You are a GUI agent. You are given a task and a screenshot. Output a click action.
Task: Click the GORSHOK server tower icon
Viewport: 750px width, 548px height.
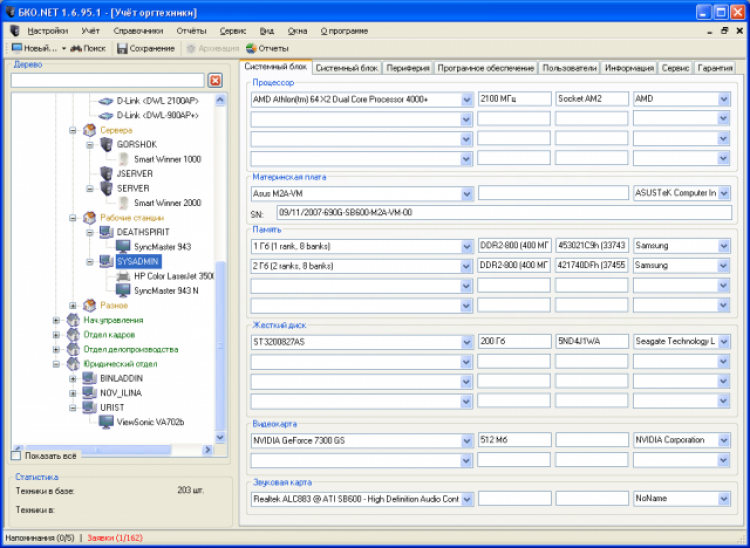(x=106, y=144)
